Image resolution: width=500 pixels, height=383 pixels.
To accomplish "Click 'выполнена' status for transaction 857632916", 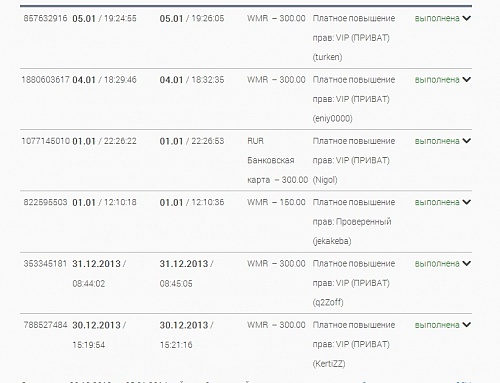I will 437,18.
